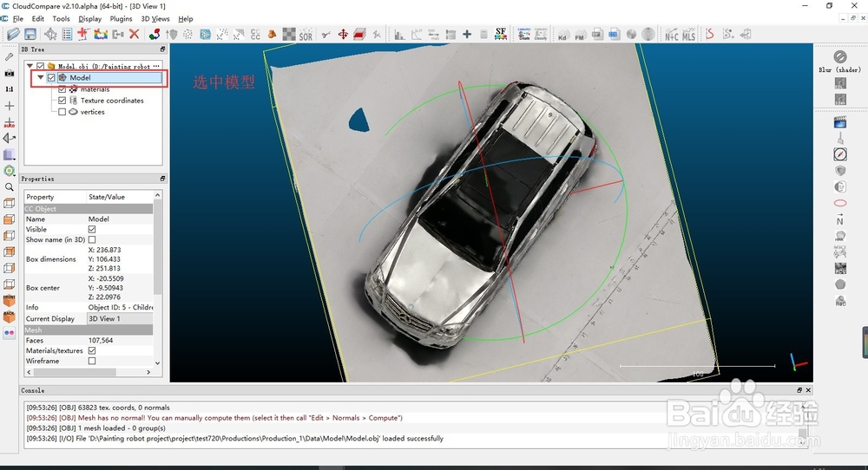Click the Properties scroll up arrow
The height and width of the screenshot is (470, 868).
click(157, 195)
